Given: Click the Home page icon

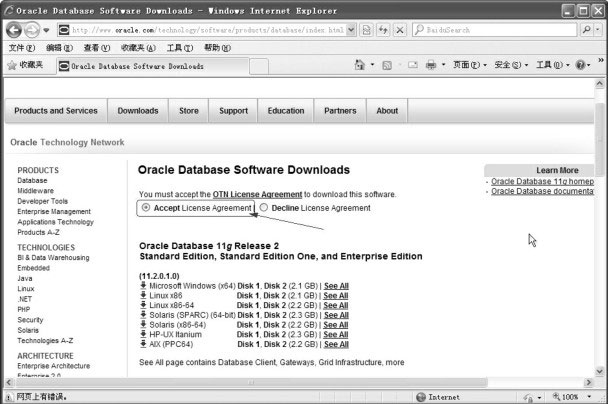Looking at the screenshot, I should tap(360, 65).
